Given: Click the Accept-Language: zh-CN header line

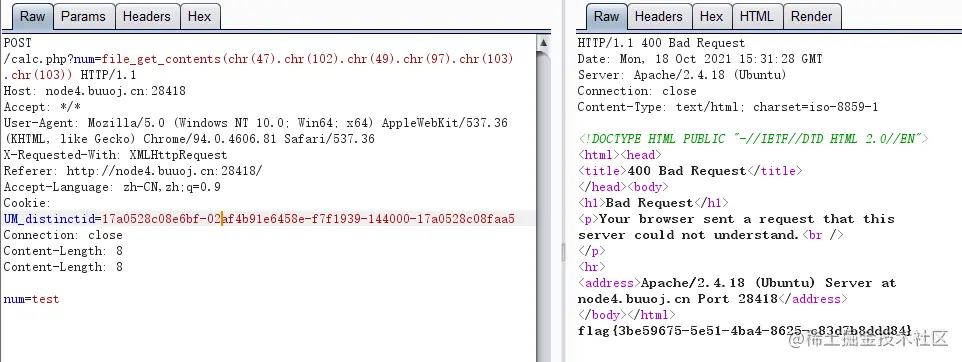Looking at the screenshot, I should click(112, 187).
